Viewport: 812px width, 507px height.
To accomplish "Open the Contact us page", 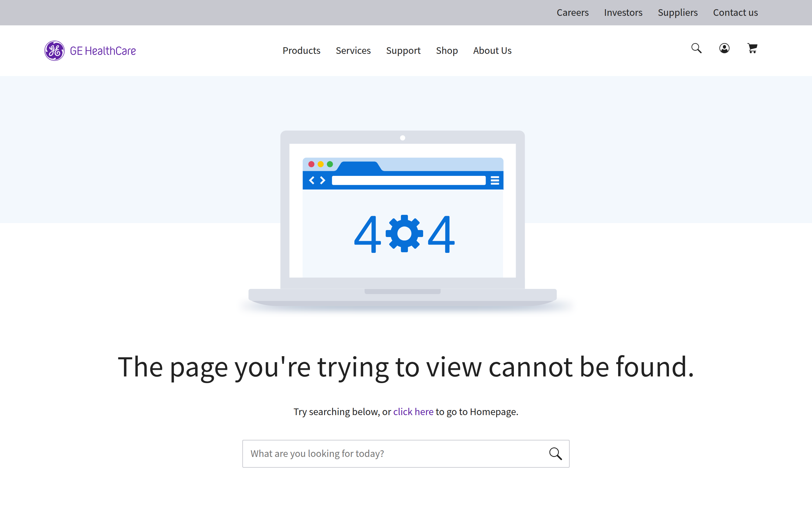I will point(735,12).
